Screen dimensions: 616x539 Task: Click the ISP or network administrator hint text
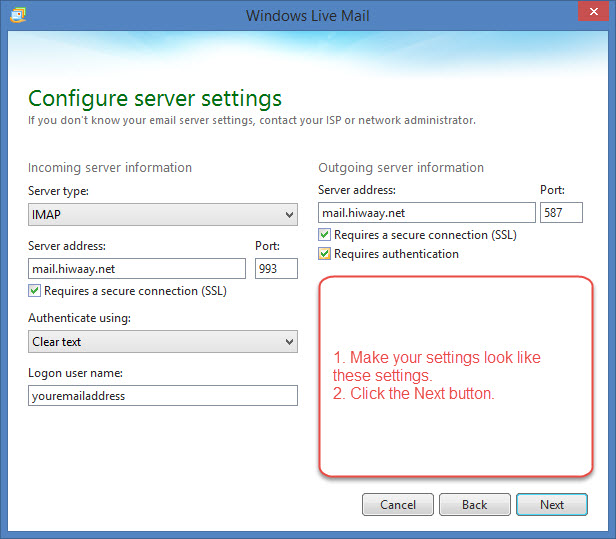tap(251, 120)
